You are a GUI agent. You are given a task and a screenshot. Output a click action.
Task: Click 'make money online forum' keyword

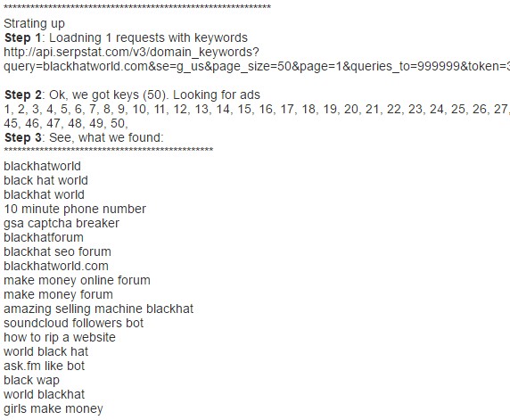[x=77, y=280]
